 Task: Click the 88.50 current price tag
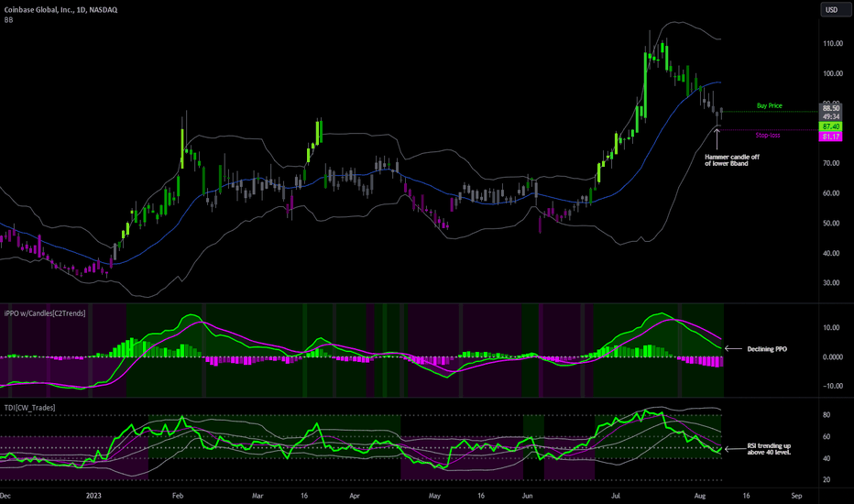[830, 108]
